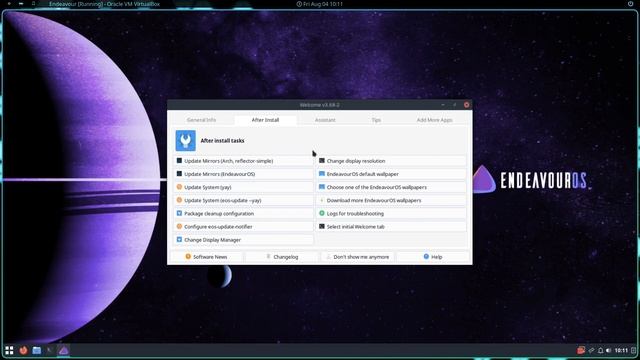Run Update System (eos-update --yay)

(244, 200)
